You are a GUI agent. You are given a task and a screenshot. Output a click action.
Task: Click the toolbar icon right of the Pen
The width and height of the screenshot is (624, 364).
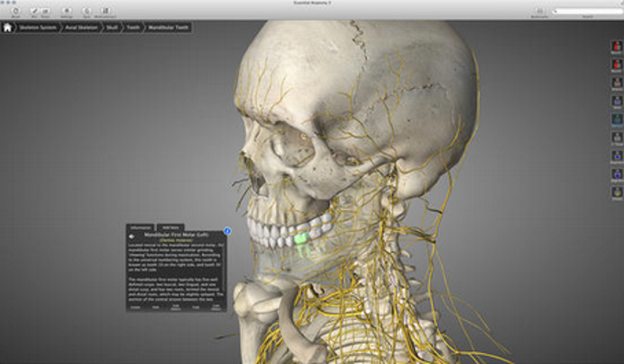click(45, 12)
